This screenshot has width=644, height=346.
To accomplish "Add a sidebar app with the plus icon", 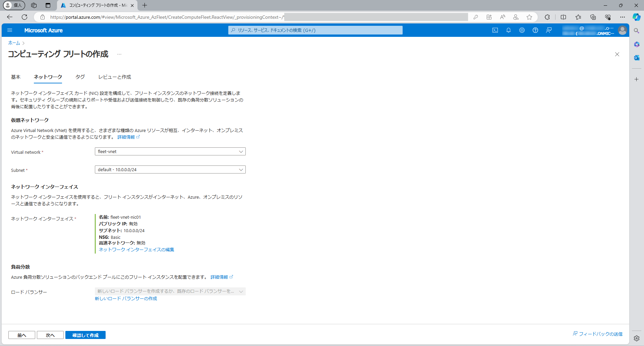I will pos(637,79).
